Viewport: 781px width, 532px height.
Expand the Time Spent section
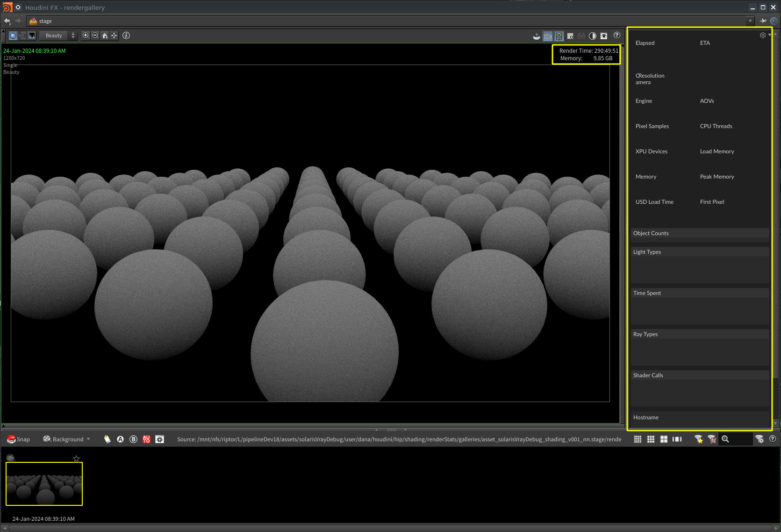(700, 293)
